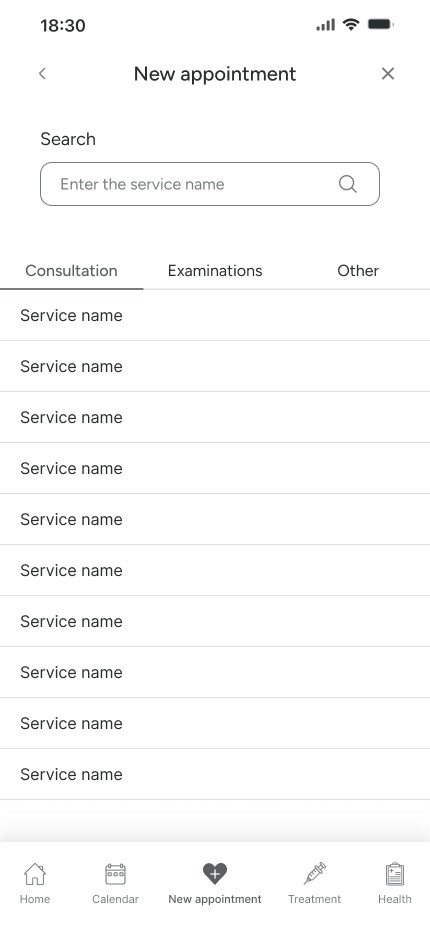Screen dimensions: 430x932
Task: Select the last Service name entry
Action: [x=215, y=774]
